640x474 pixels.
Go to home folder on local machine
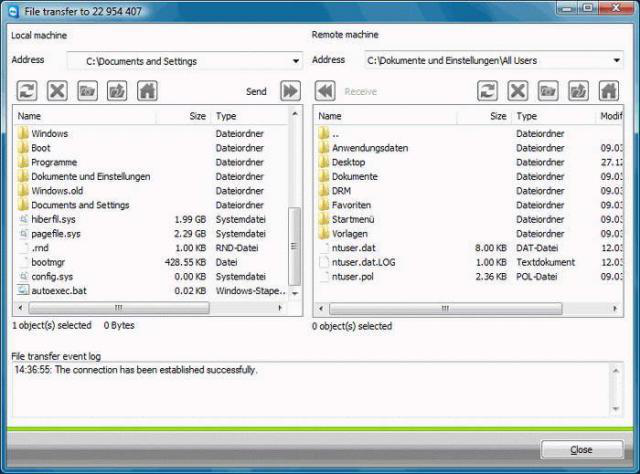click(147, 91)
